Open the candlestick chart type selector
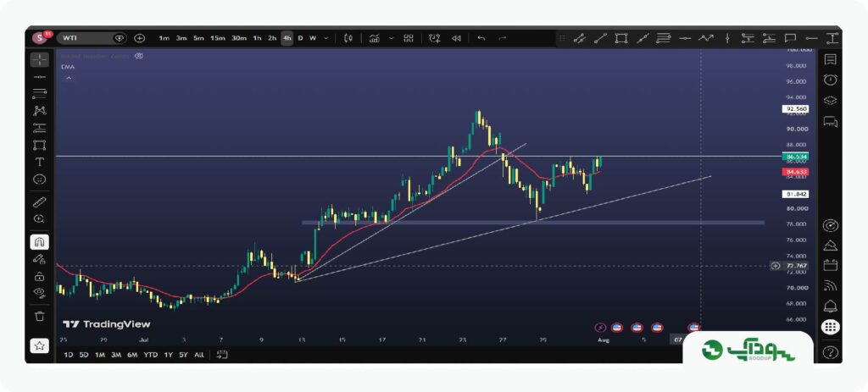This screenshot has width=868, height=392. pos(348,38)
